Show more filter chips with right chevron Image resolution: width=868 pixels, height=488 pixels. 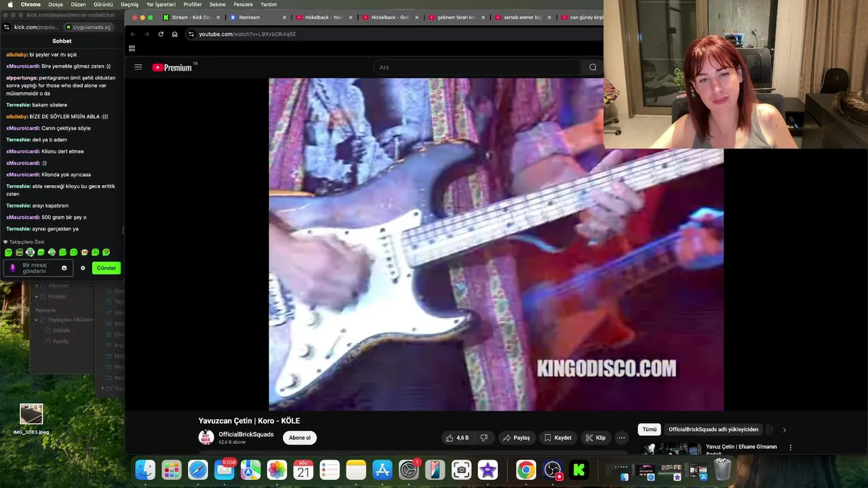tap(785, 430)
